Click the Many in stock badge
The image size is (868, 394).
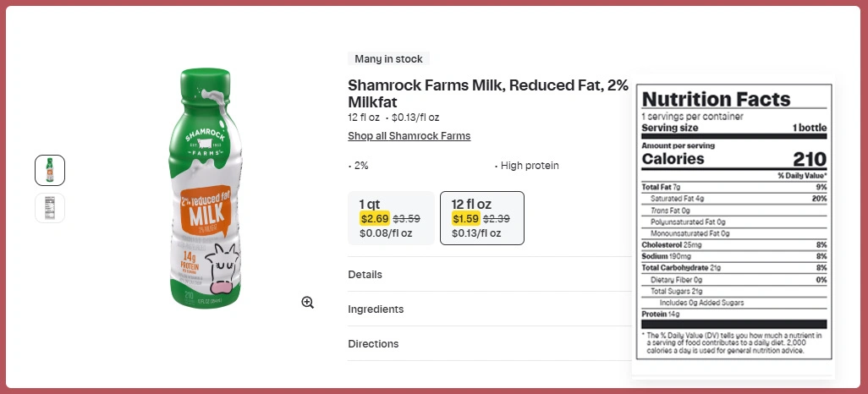pyautogui.click(x=388, y=59)
